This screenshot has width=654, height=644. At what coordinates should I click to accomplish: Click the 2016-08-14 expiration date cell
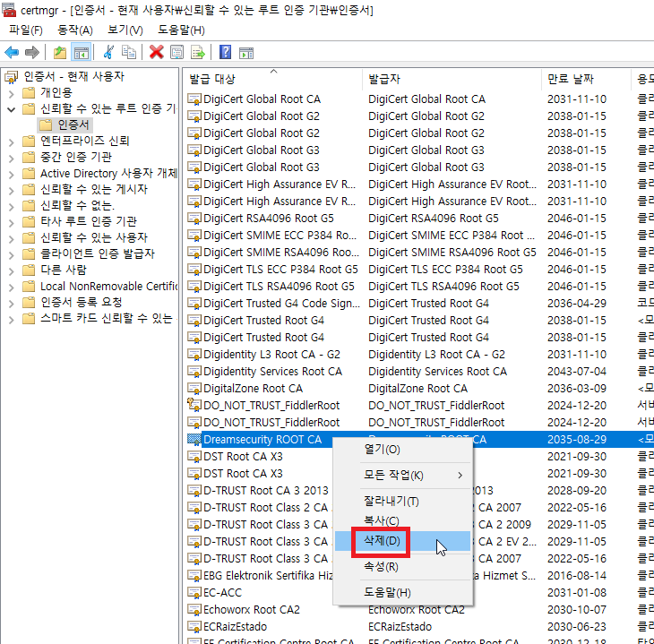click(577, 576)
